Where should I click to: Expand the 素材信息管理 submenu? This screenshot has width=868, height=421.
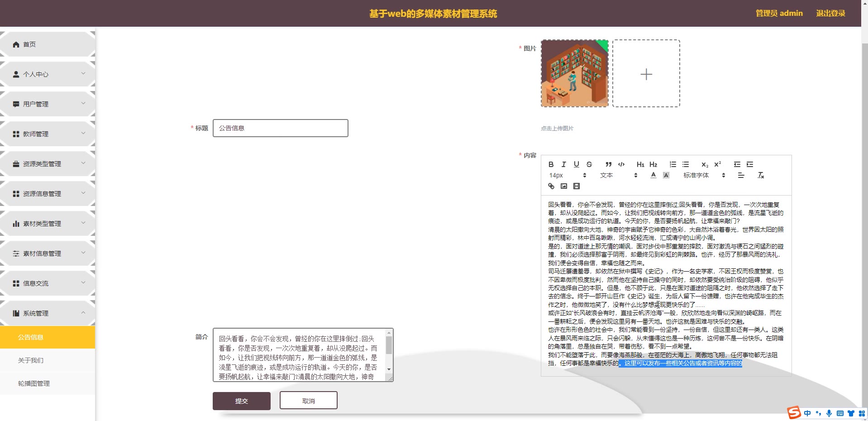tap(83, 253)
